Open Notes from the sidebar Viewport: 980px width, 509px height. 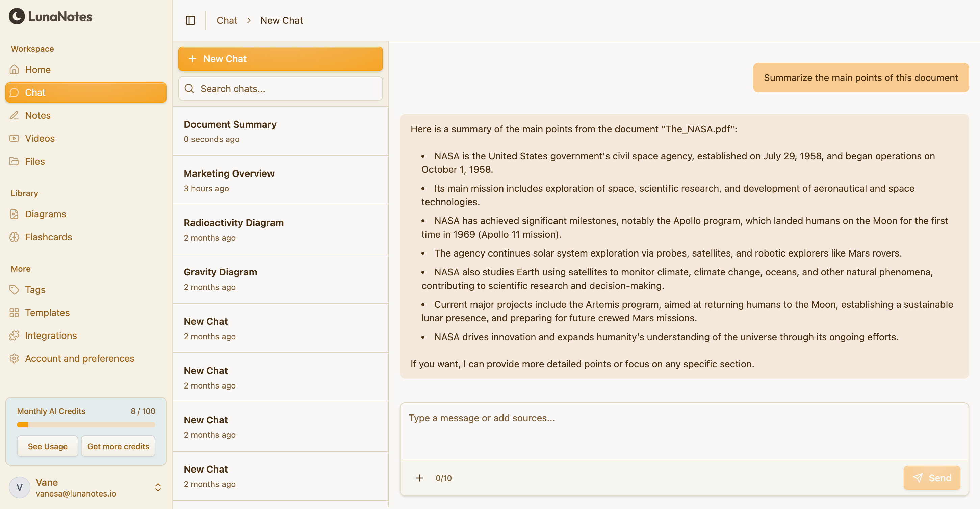click(38, 115)
